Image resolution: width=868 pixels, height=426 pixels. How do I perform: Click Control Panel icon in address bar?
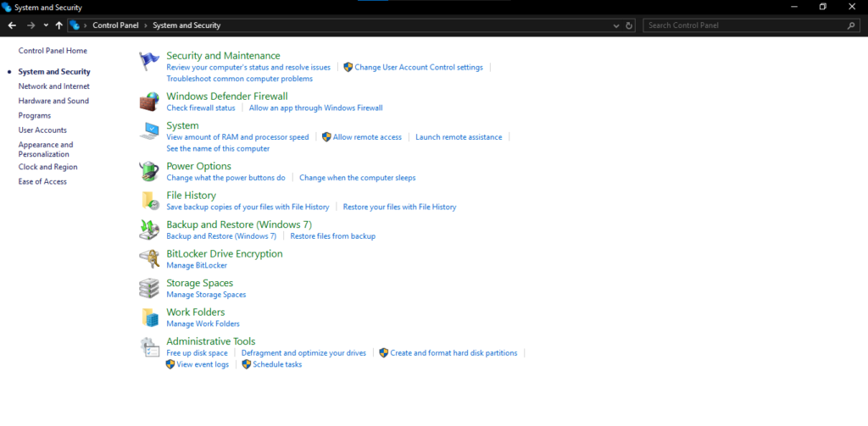click(x=75, y=25)
